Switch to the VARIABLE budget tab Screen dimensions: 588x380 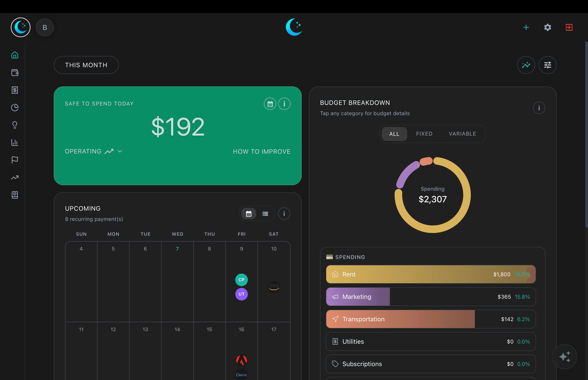pos(462,134)
